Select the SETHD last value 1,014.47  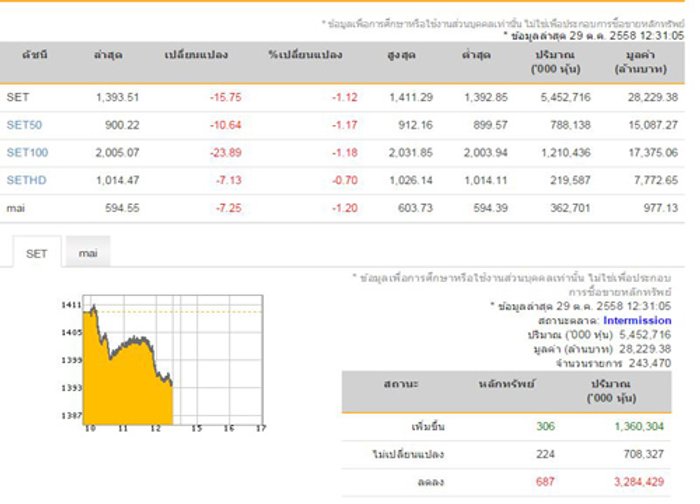117,180
